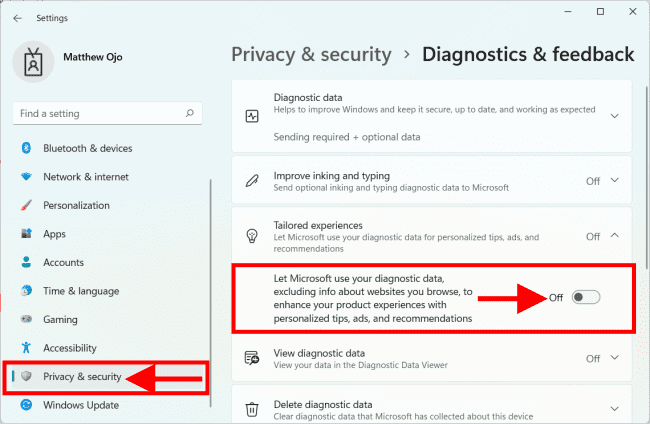
Task: Click the Personalization paintbrush icon
Action: pyautogui.click(x=26, y=205)
